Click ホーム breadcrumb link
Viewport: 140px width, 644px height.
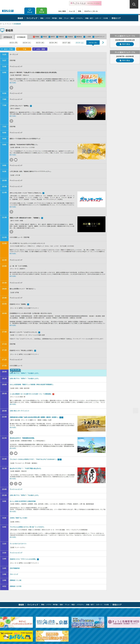(x=2, y=24)
